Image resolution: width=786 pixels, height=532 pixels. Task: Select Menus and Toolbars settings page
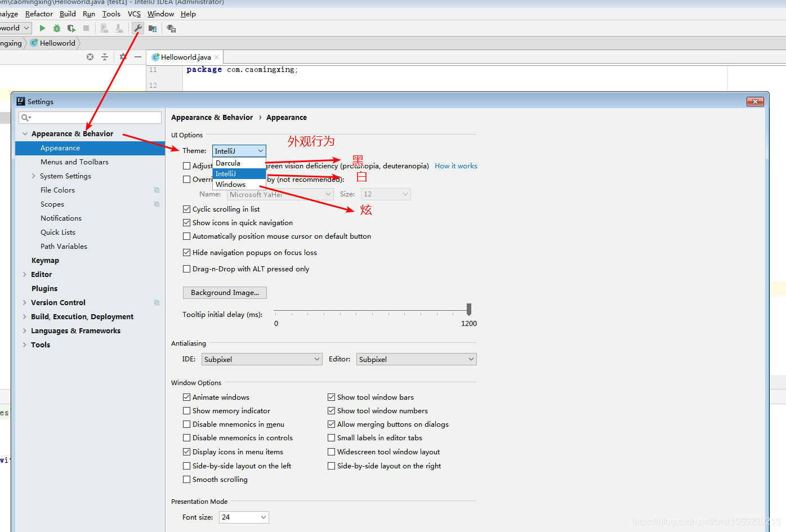(74, 162)
